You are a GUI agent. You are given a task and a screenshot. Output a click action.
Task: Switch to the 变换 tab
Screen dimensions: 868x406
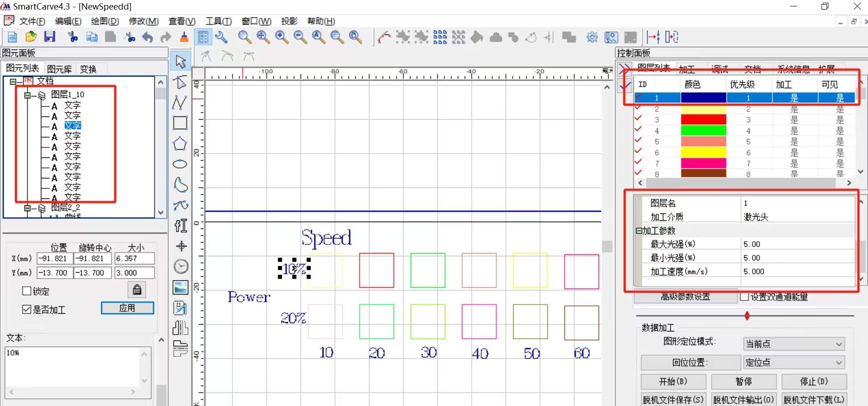click(88, 69)
